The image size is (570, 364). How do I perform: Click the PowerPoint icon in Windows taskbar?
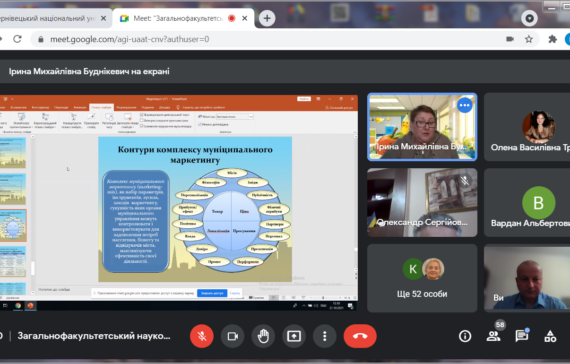coord(30,305)
